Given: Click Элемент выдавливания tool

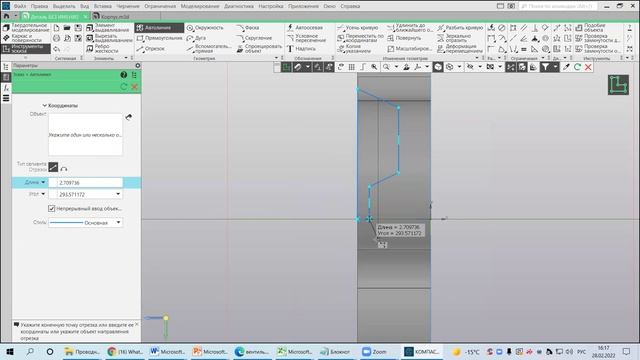Looking at the screenshot, I should pyautogui.click(x=108, y=28).
